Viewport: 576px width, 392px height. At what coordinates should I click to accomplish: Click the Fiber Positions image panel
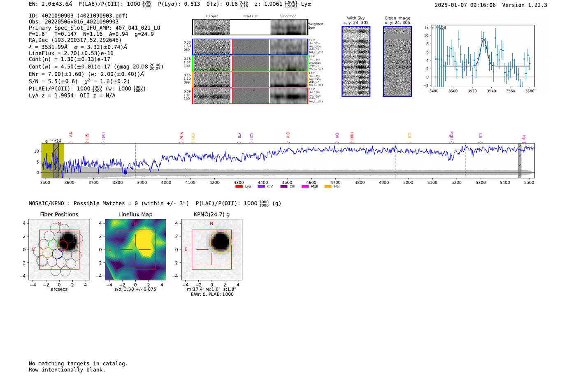click(x=59, y=250)
